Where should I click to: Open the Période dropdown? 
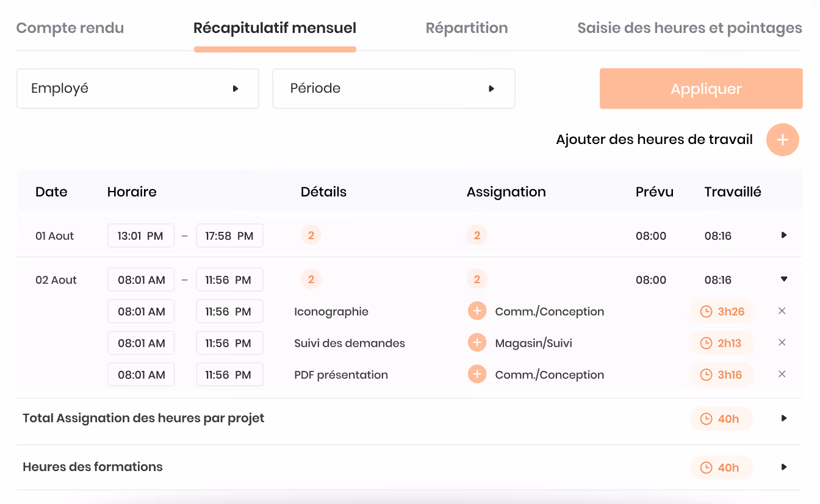pyautogui.click(x=394, y=88)
